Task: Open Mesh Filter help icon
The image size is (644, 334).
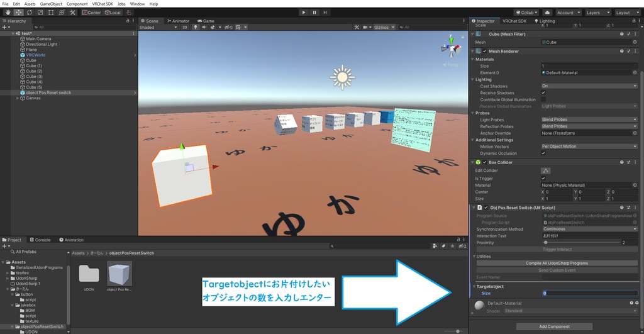Action: pos(621,34)
